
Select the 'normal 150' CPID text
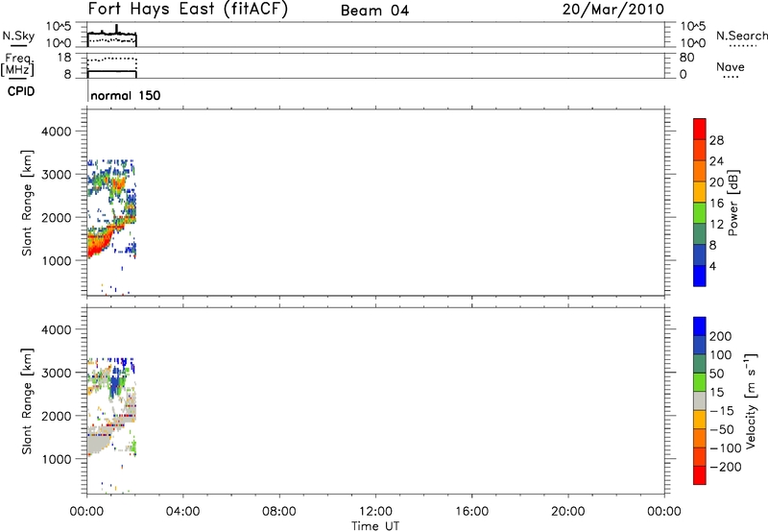coord(126,95)
